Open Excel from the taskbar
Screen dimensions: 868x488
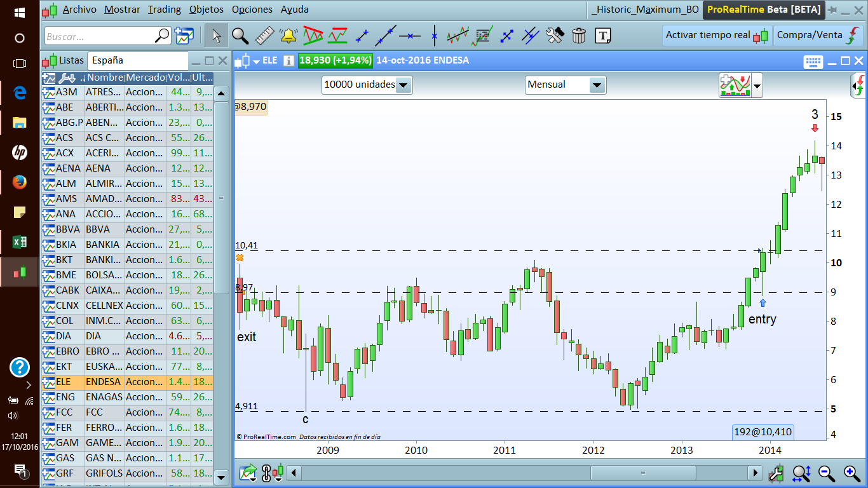coord(20,242)
